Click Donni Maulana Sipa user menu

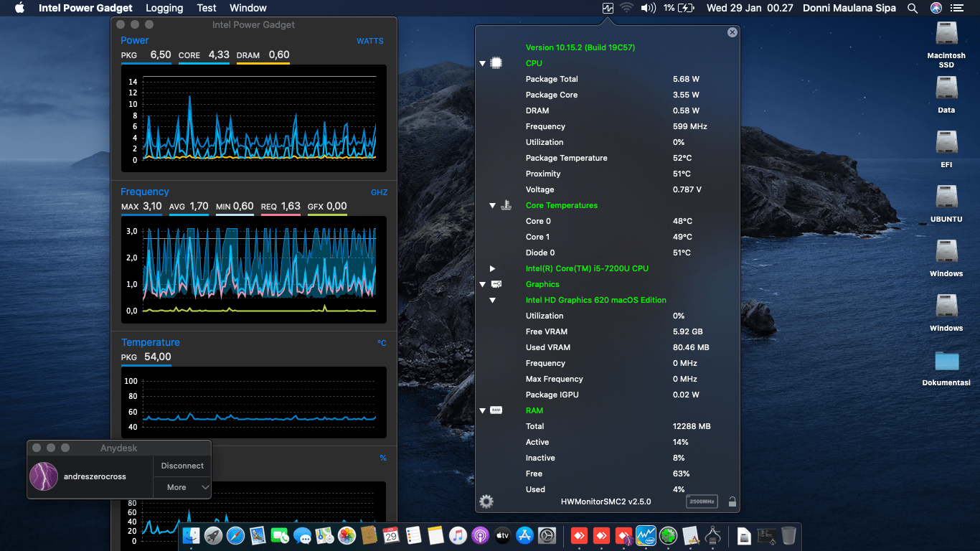click(x=849, y=8)
